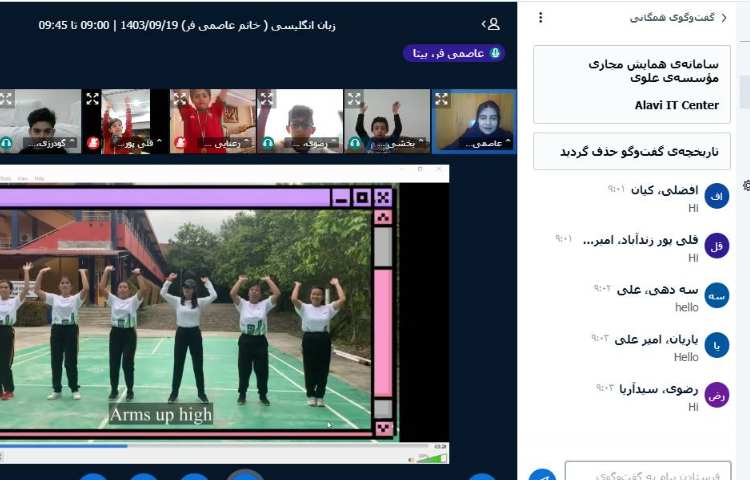This screenshot has width=750, height=480.
Task: Click the green audio icon on رضوی webcam
Action: (x=267, y=142)
